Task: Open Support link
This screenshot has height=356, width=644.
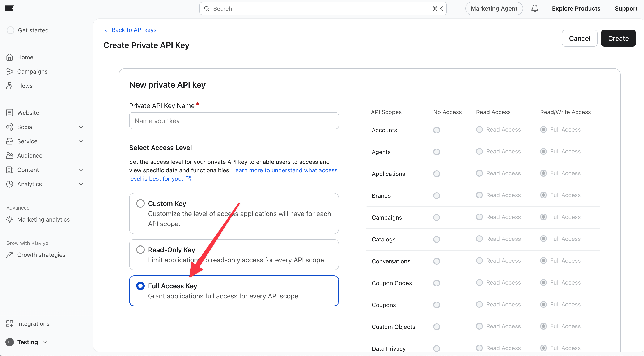Action: pyautogui.click(x=626, y=9)
